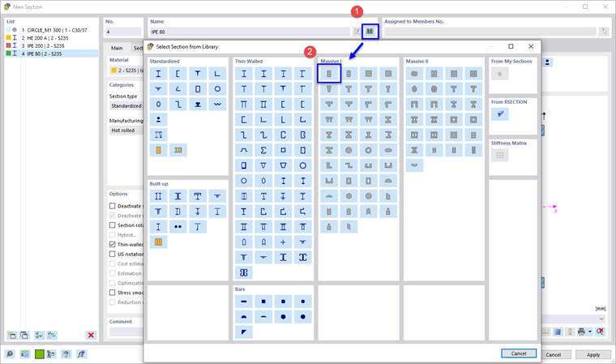Toggle the Cost estimation checkbox
This screenshot has width=616, height=364.
pos(113,263)
